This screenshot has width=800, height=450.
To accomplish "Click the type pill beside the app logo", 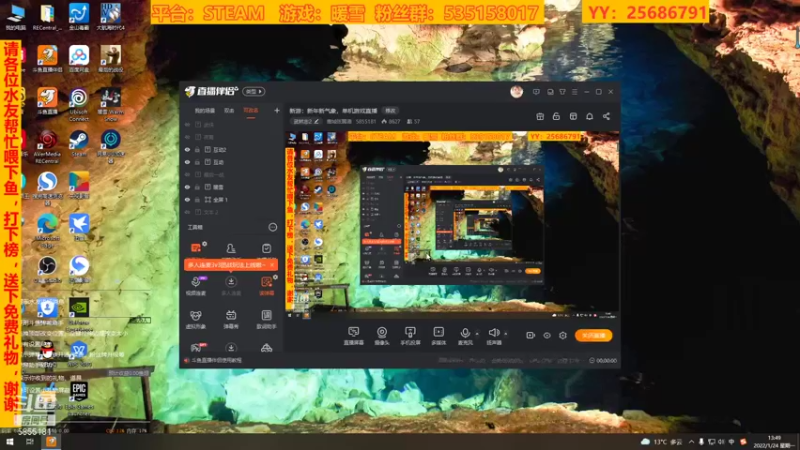I will click(x=254, y=92).
